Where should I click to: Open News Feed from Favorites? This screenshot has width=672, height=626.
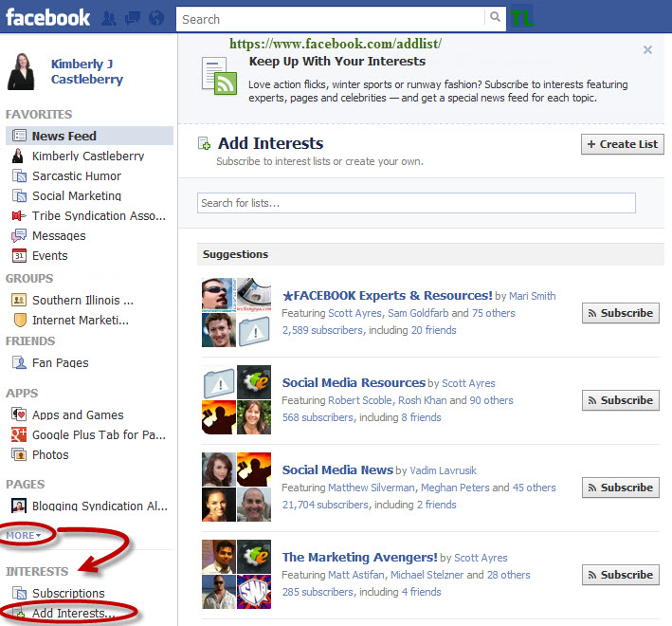click(x=90, y=136)
